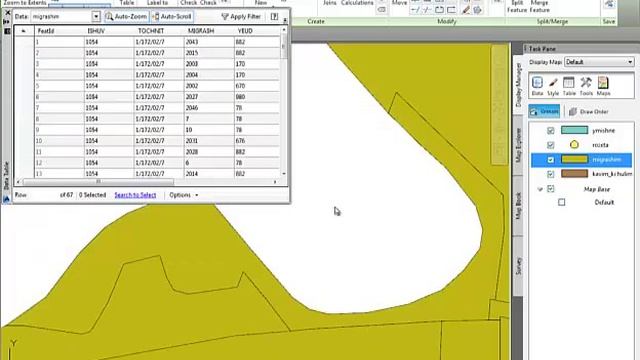Click the gear icon in Modify group
Viewport: 640px width, 360px height.
477,10
